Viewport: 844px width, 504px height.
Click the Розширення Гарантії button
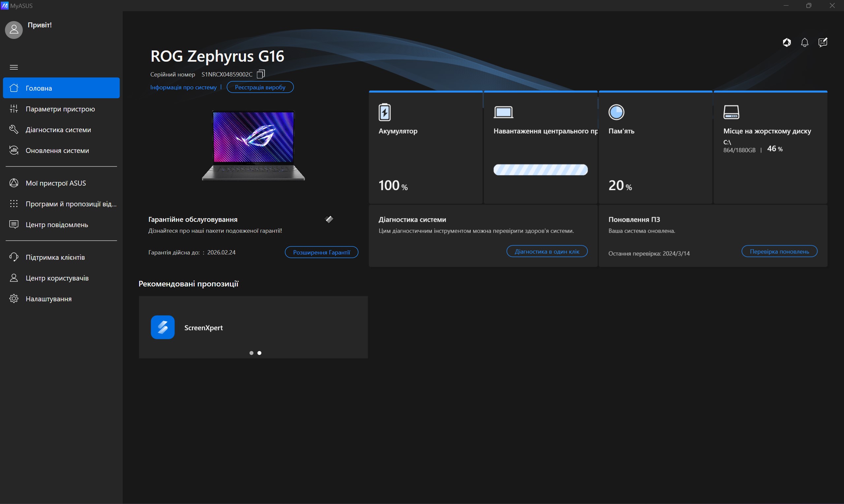[322, 252]
